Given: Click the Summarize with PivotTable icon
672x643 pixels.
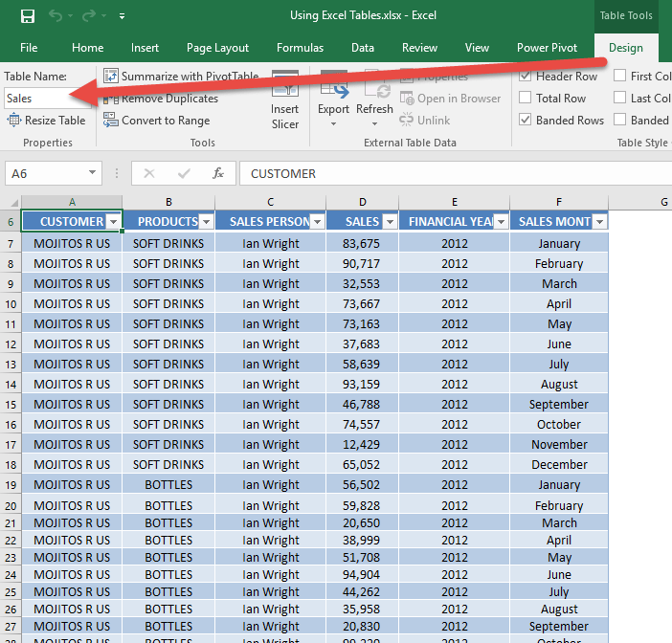Looking at the screenshot, I should pyautogui.click(x=111, y=77).
